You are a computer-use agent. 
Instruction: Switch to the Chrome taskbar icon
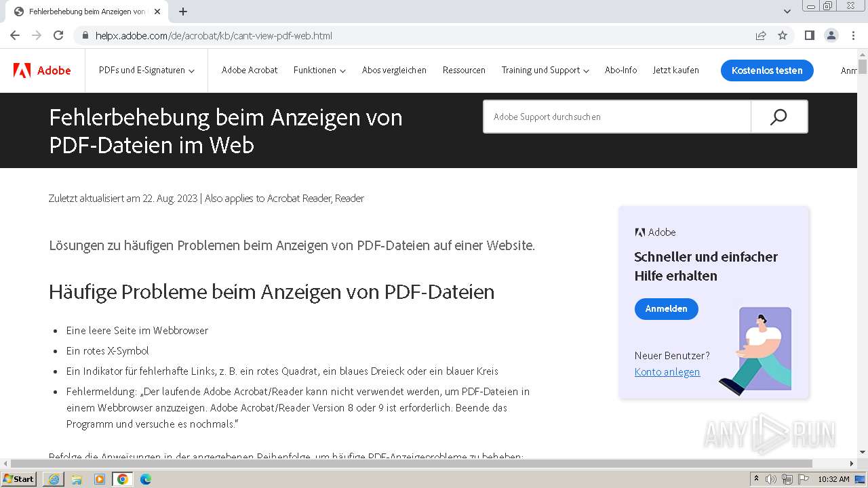pyautogui.click(x=123, y=479)
